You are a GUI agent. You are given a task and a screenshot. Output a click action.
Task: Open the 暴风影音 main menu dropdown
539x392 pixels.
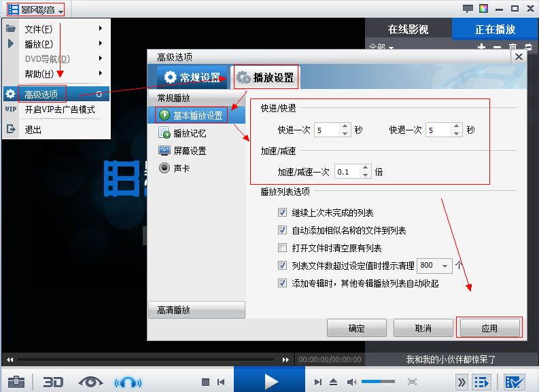point(35,10)
